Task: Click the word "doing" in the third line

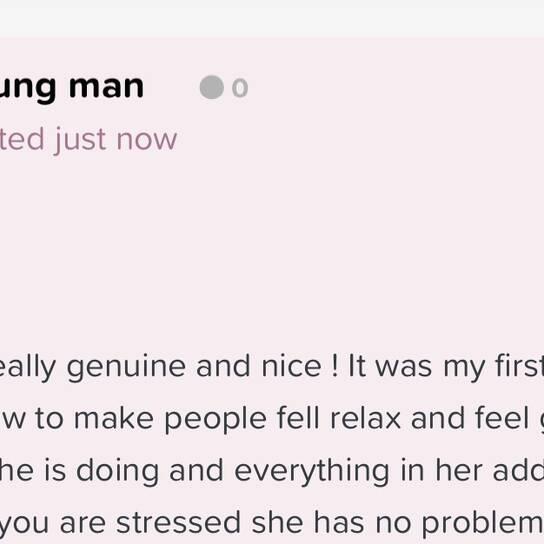Action: (117, 472)
